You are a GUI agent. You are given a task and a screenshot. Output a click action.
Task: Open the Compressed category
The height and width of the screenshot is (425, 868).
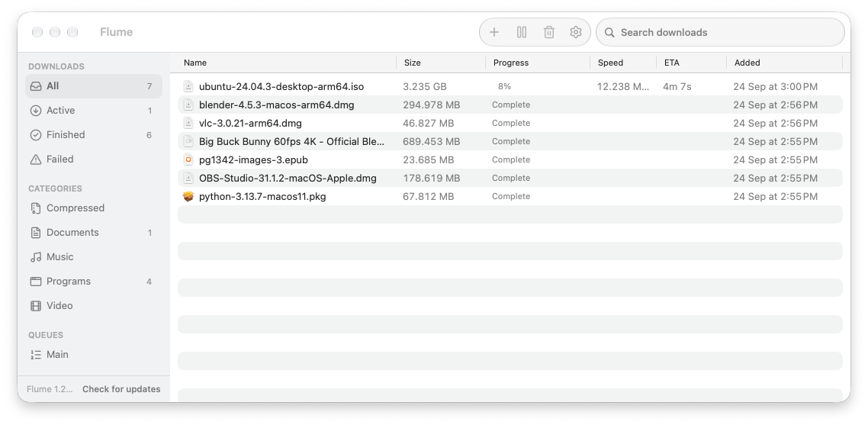[x=94, y=208]
